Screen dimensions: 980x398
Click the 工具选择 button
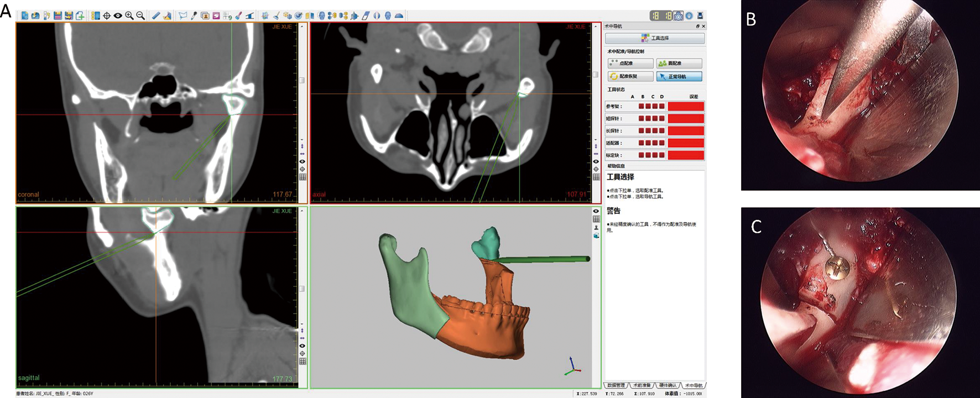pyautogui.click(x=655, y=38)
